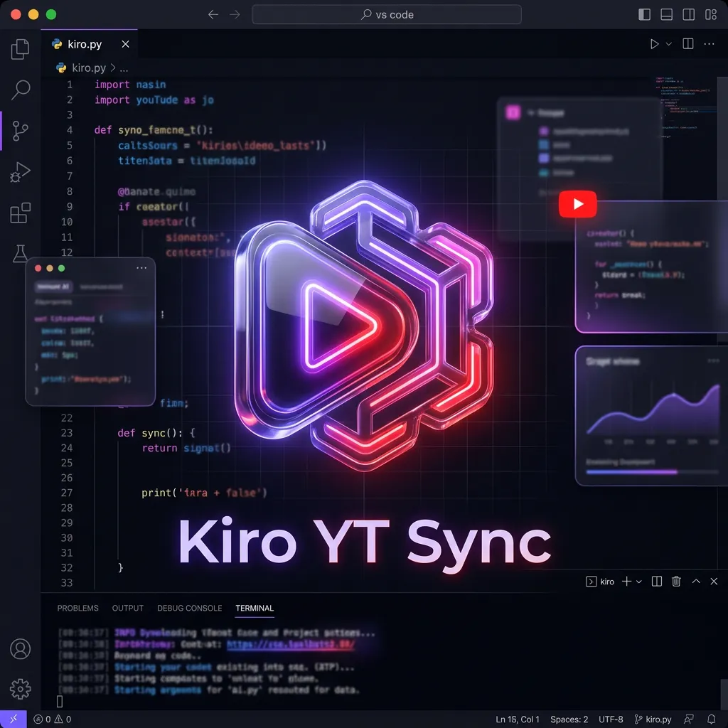Open notifications bell in status bar

pyautogui.click(x=711, y=719)
